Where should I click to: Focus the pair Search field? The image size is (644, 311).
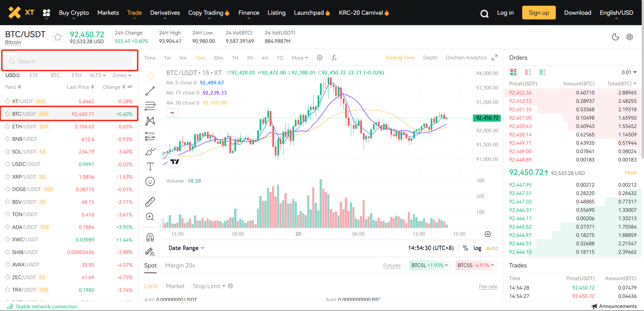click(69, 61)
